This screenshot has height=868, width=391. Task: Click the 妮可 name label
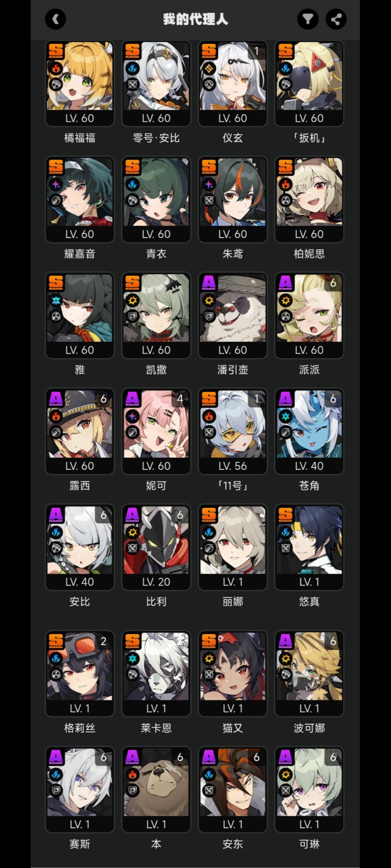click(156, 485)
